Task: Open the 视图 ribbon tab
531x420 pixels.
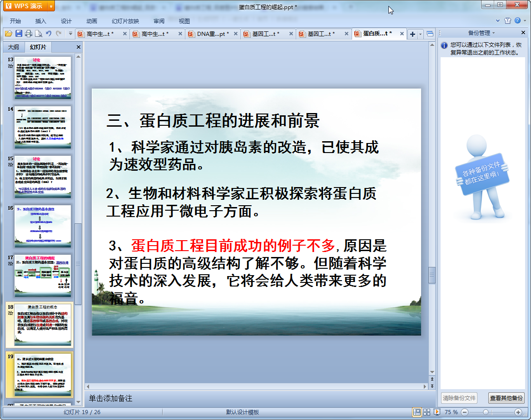Action: (x=184, y=21)
